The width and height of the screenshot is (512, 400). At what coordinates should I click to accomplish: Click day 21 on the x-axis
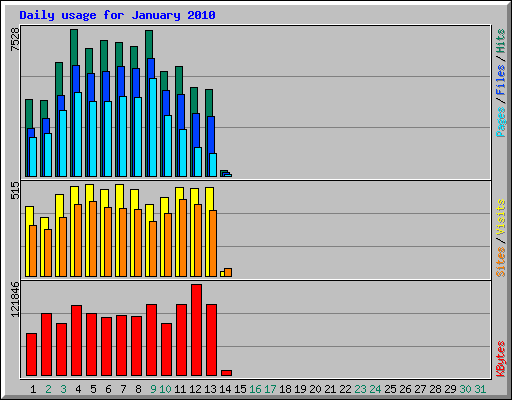pyautogui.click(x=330, y=389)
